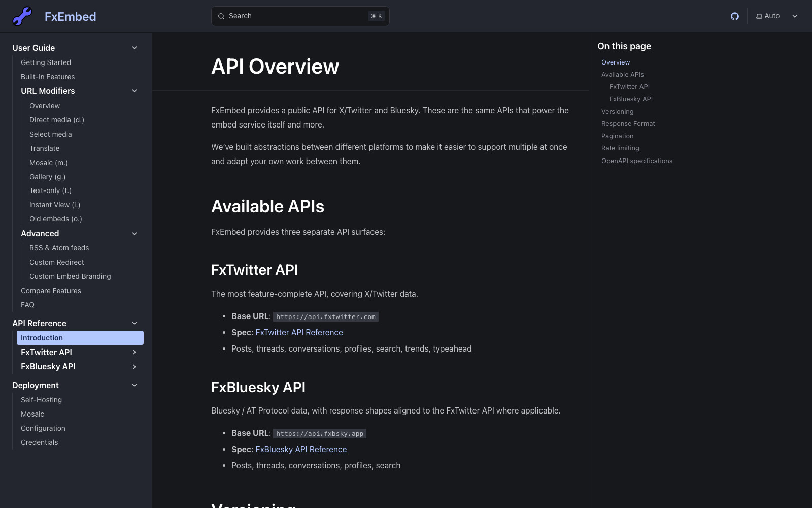The height and width of the screenshot is (508, 812).
Task: Jump to Overview in page outline
Action: point(616,62)
